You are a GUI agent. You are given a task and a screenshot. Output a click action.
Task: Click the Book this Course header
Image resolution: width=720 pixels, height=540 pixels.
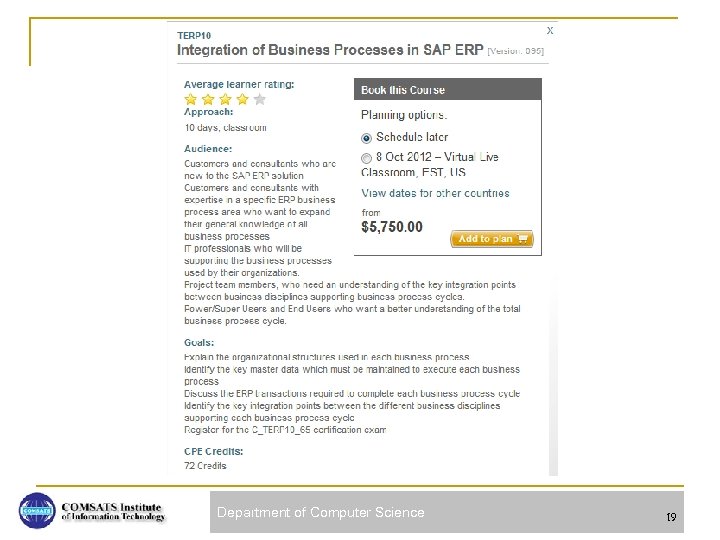click(x=403, y=90)
